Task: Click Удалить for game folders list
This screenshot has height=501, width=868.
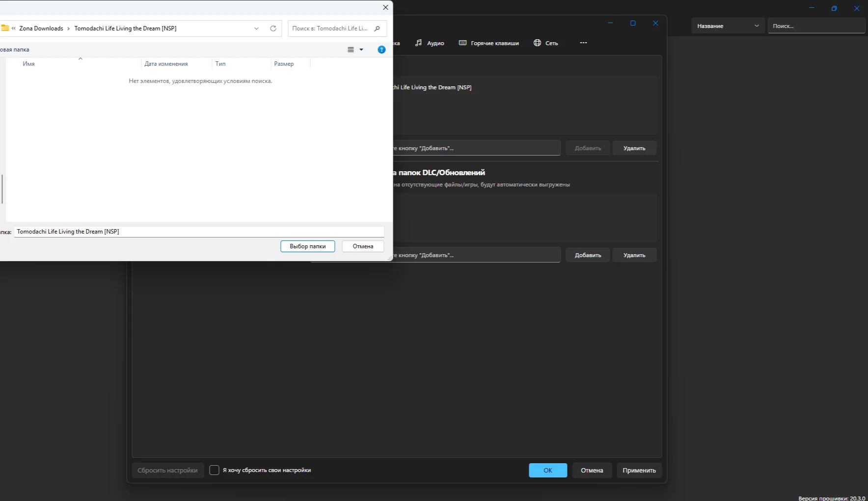Action: [x=634, y=148]
